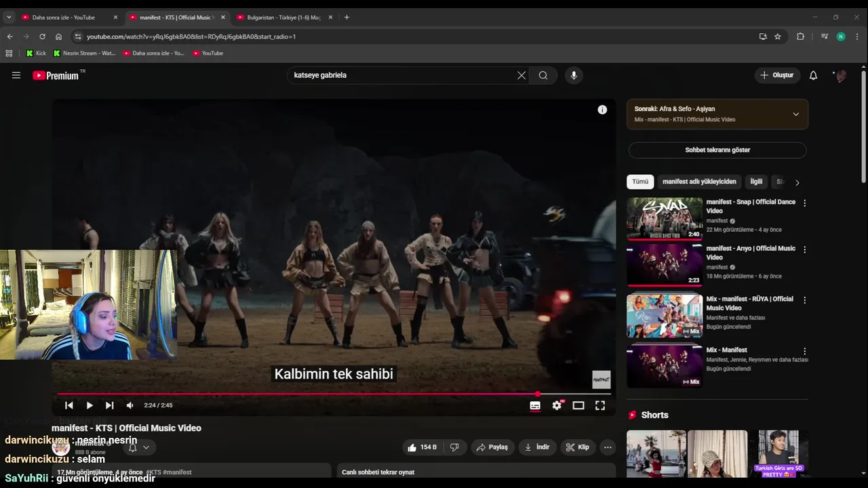Open channel notification bell dropdown
Image resolution: width=868 pixels, height=488 pixels.
click(139, 447)
